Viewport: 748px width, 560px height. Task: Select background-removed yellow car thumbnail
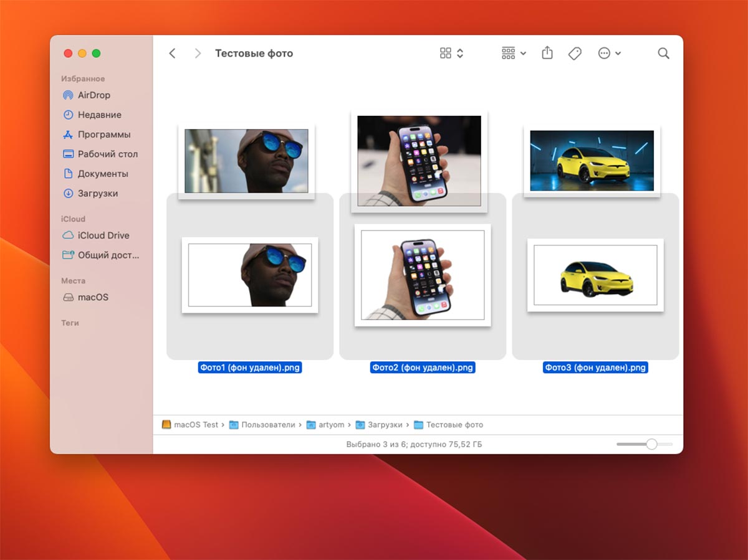pyautogui.click(x=595, y=275)
